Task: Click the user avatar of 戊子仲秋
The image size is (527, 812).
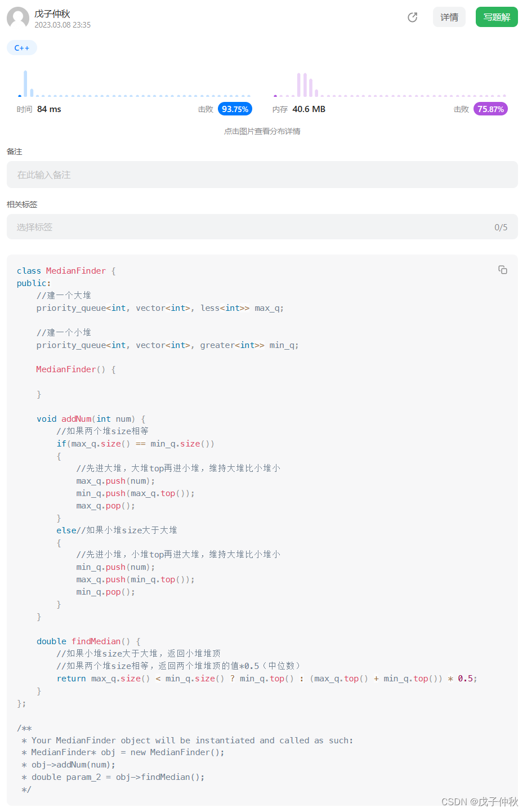Action: (x=18, y=18)
